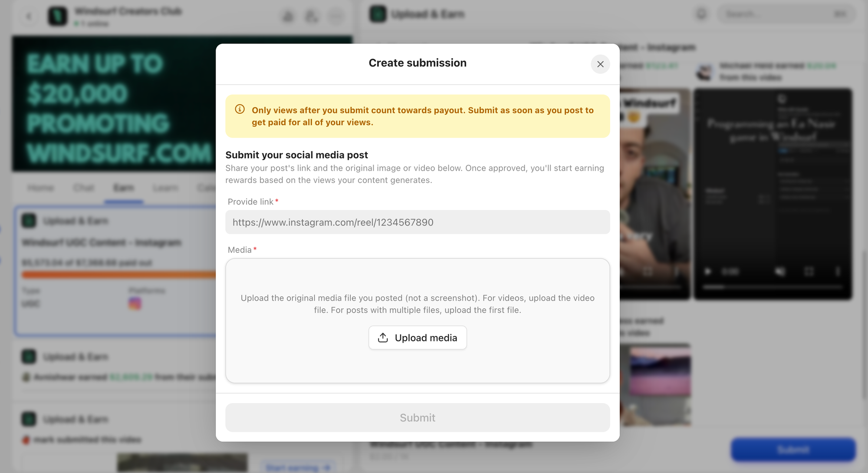868x473 pixels.
Task: Switch to the Earn tab
Action: pyautogui.click(x=123, y=188)
